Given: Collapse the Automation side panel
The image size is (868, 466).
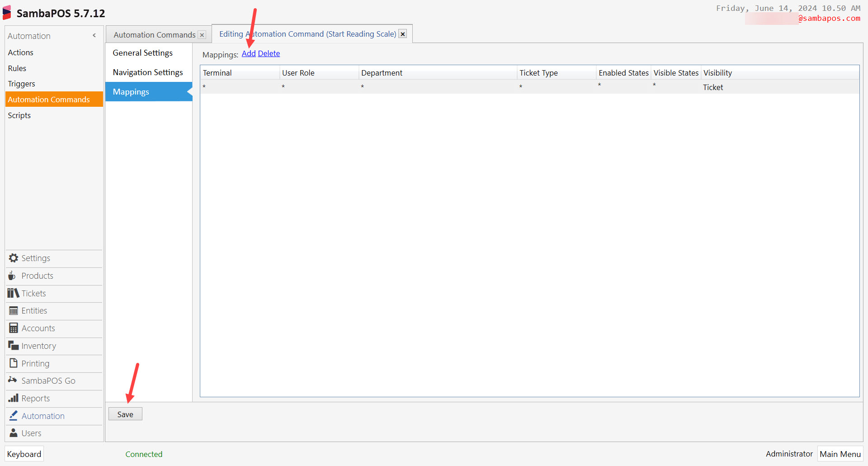Looking at the screenshot, I should pyautogui.click(x=94, y=35).
